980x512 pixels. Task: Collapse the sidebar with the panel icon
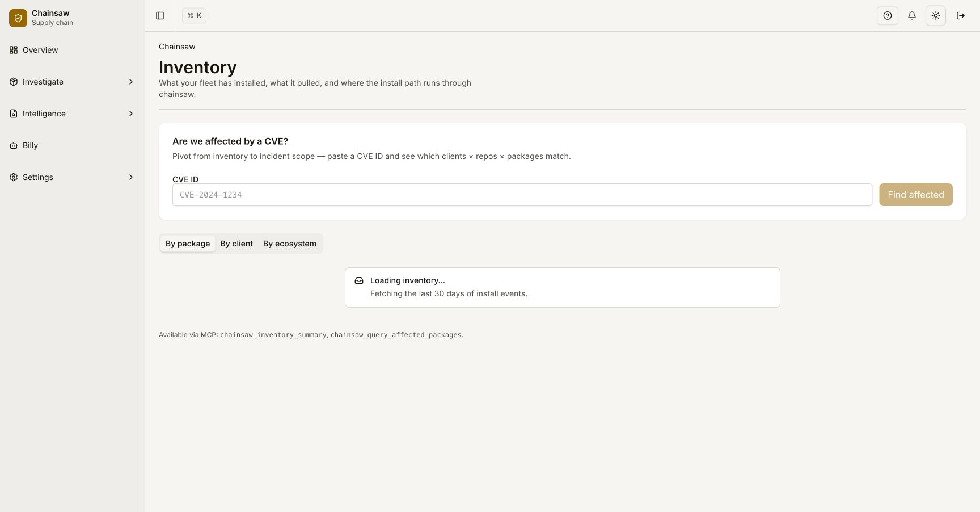pos(160,16)
